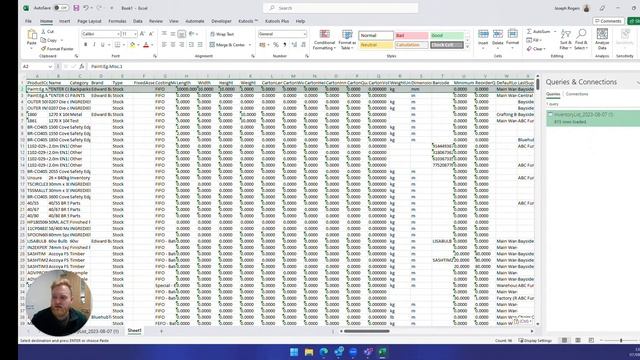Click the formula bar text
The height and width of the screenshot is (360, 640).
pyautogui.click(x=107, y=66)
